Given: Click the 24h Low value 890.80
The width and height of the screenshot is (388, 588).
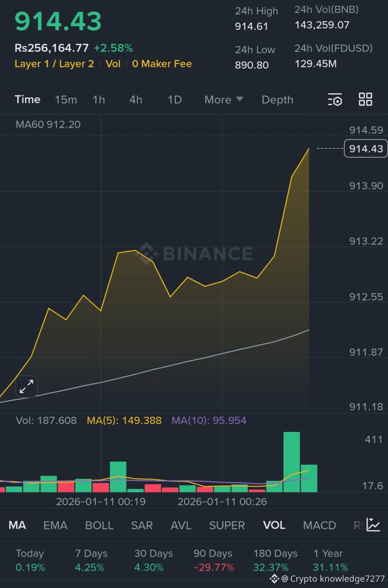Looking at the screenshot, I should coord(251,65).
